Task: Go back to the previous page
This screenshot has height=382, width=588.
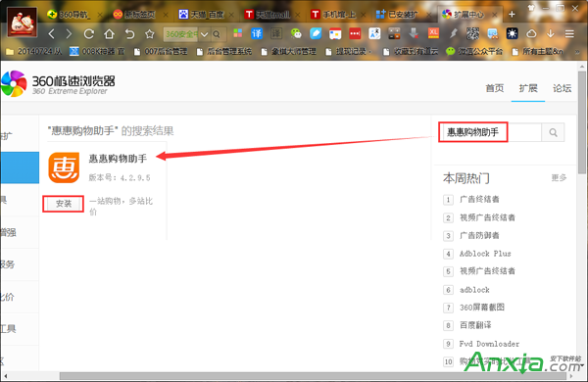Action: click(x=52, y=34)
